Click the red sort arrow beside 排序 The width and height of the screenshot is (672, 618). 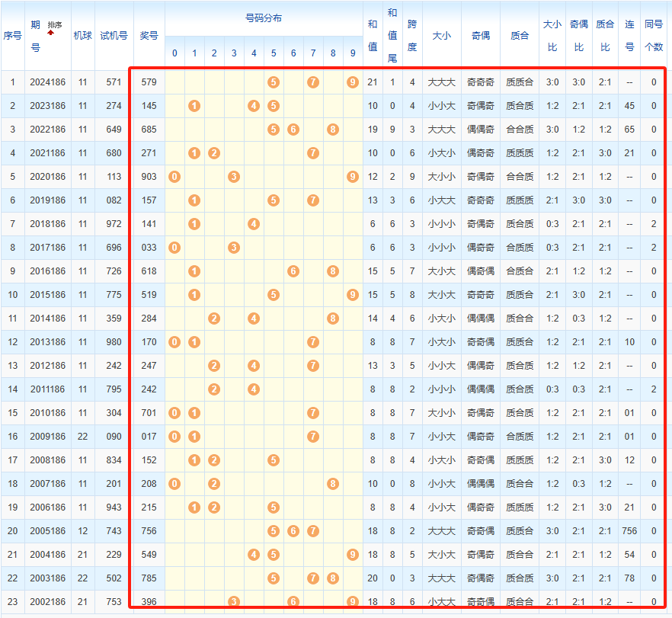pyautogui.click(x=50, y=34)
